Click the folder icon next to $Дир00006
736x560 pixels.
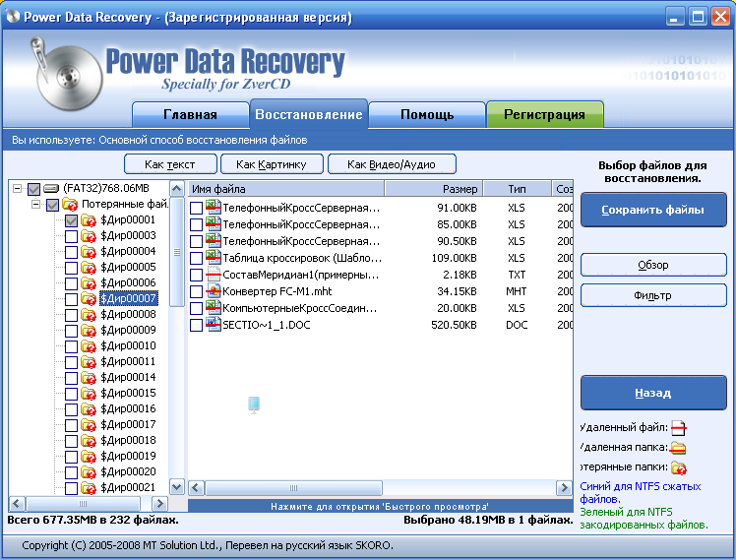click(89, 283)
